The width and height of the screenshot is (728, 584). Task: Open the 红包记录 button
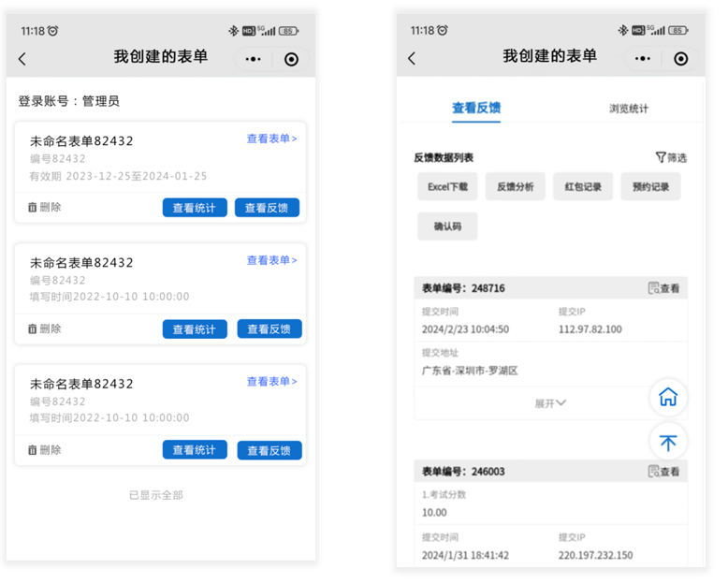coord(583,186)
